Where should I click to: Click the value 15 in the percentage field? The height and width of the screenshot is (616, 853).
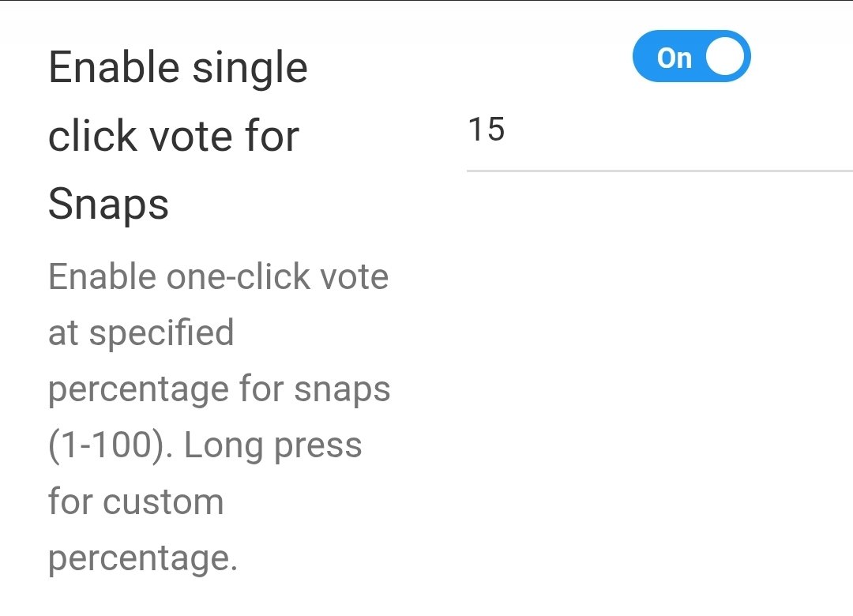[x=487, y=130]
